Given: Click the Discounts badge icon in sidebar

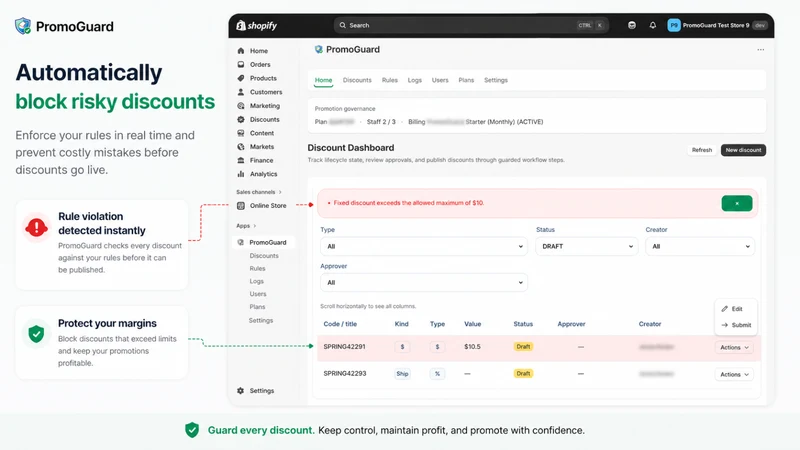Looking at the screenshot, I should [x=241, y=119].
